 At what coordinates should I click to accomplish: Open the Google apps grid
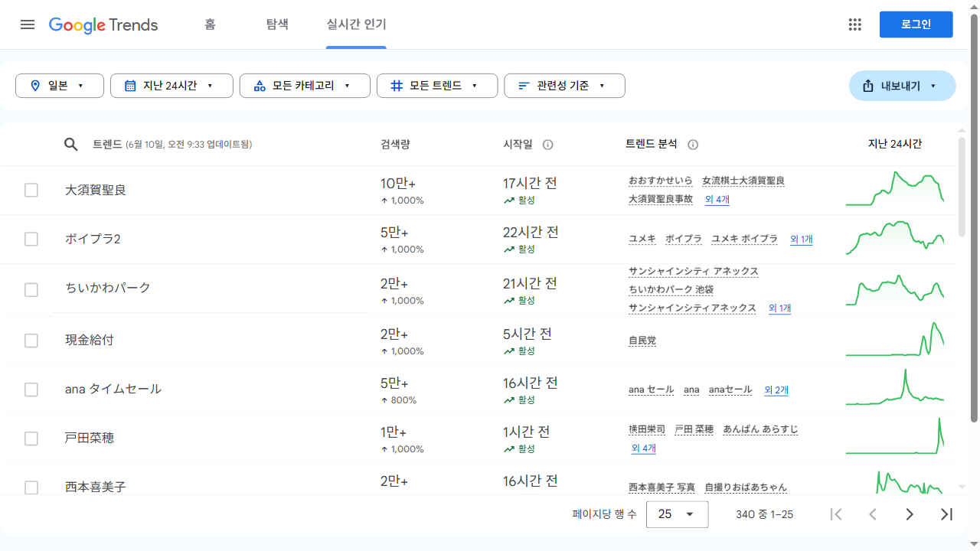[x=855, y=24]
